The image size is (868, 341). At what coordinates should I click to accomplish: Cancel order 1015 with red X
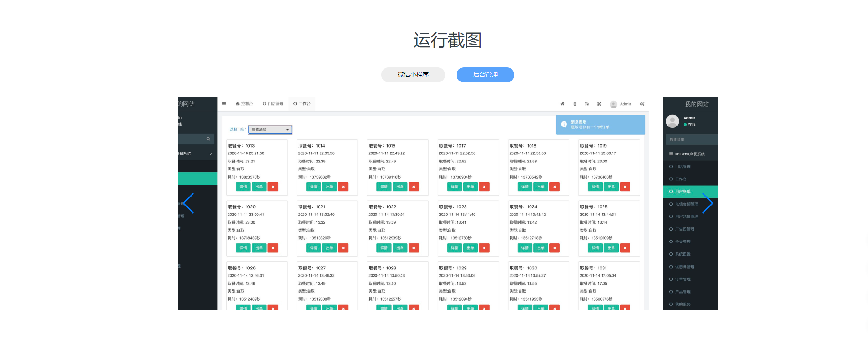tap(414, 187)
